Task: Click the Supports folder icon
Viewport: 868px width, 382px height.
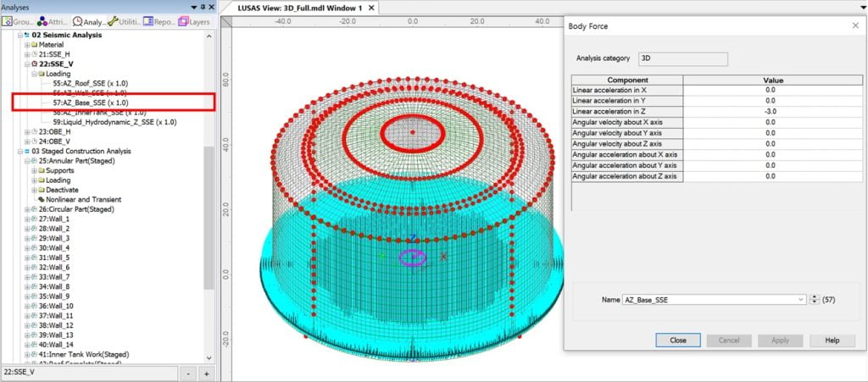Action: (41, 170)
